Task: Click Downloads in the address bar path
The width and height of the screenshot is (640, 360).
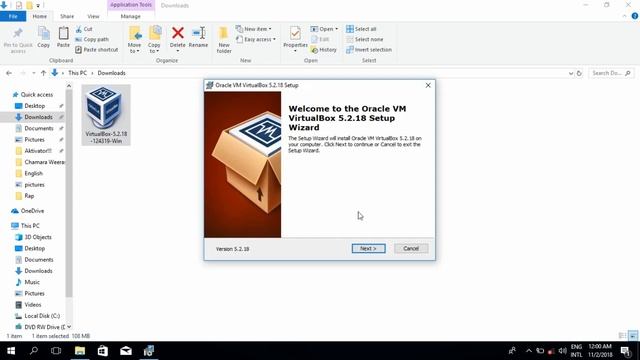Action: pos(111,73)
